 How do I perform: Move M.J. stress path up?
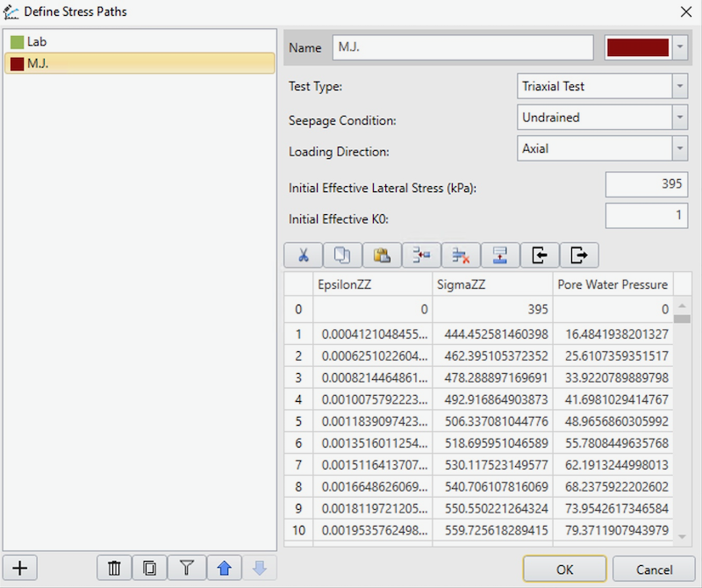coord(224,568)
